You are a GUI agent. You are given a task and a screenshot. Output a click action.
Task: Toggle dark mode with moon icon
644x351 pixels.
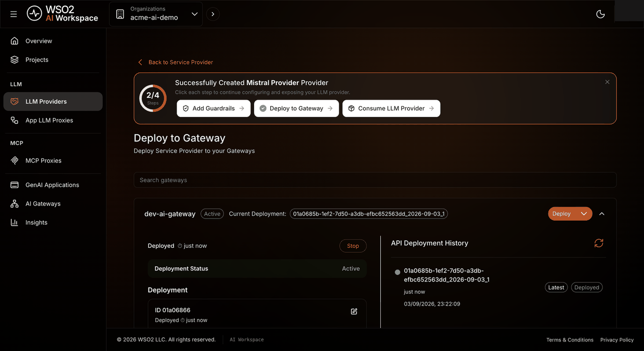point(600,14)
